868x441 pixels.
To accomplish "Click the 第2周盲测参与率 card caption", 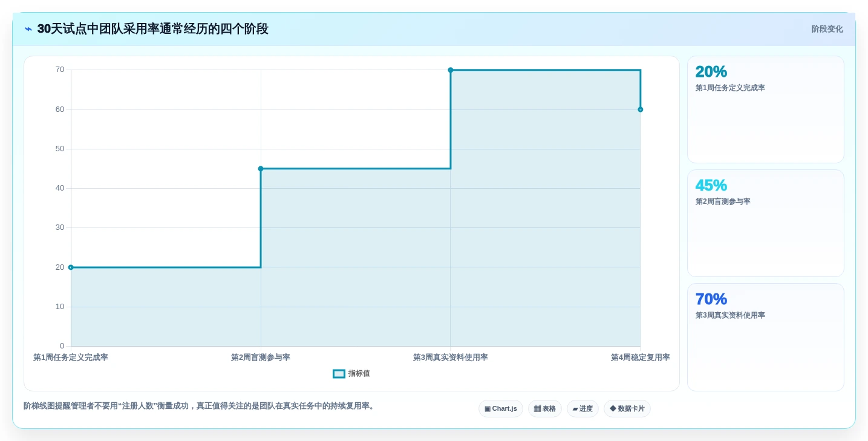I will (723, 201).
